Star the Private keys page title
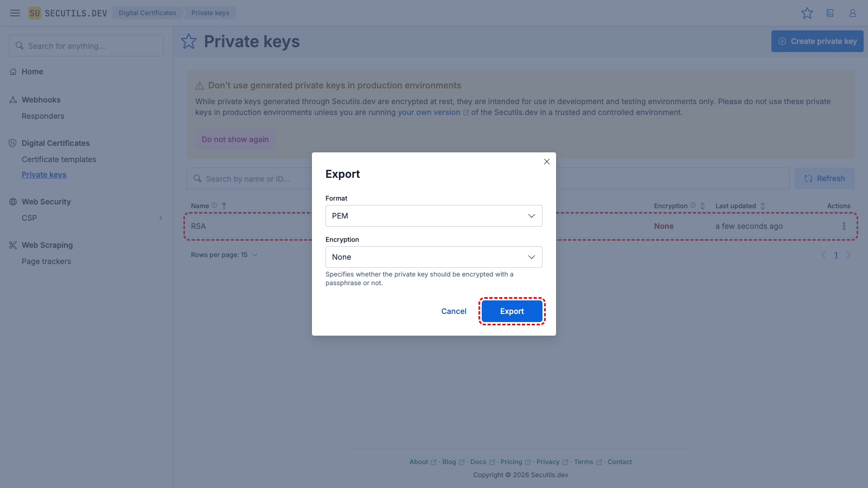868x488 pixels. point(189,41)
